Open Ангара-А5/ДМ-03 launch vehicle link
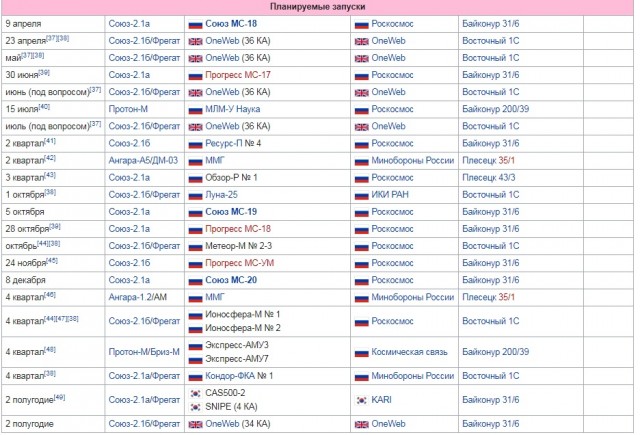Image resolution: width=640 pixels, height=435 pixels. [x=143, y=160]
